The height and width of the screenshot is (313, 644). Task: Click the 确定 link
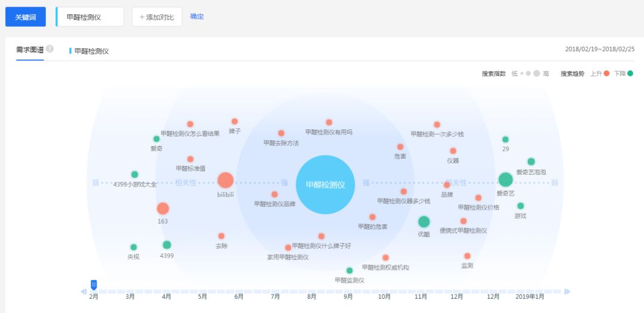click(197, 17)
